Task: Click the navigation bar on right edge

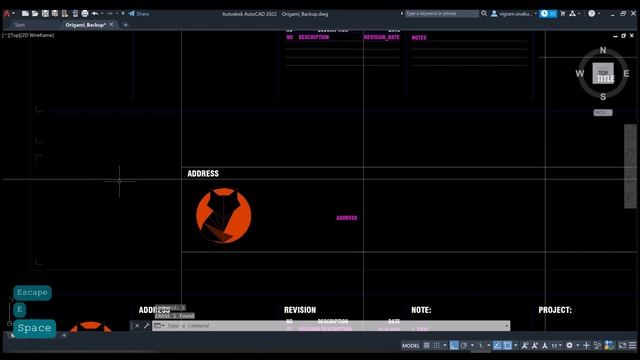Action: tap(630, 166)
